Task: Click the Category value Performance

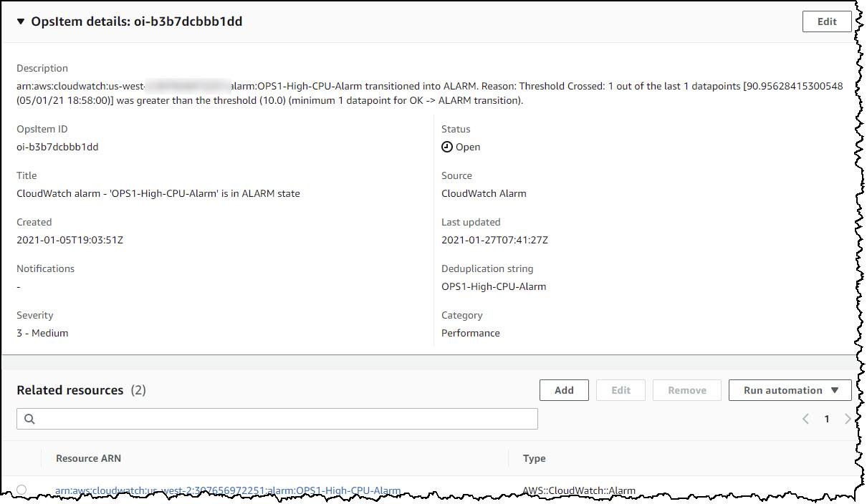Action: tap(471, 333)
